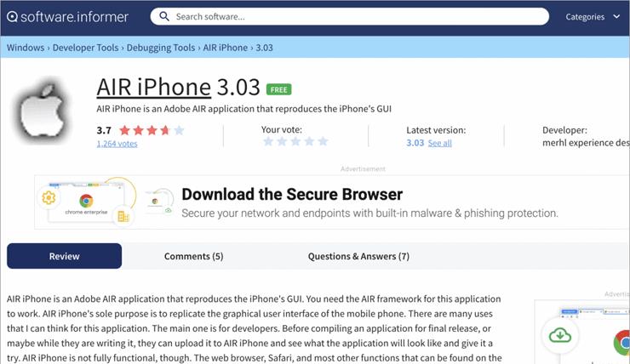The image size is (630, 364).
Task: Rate five stars under Your vote
Action: 323,141
